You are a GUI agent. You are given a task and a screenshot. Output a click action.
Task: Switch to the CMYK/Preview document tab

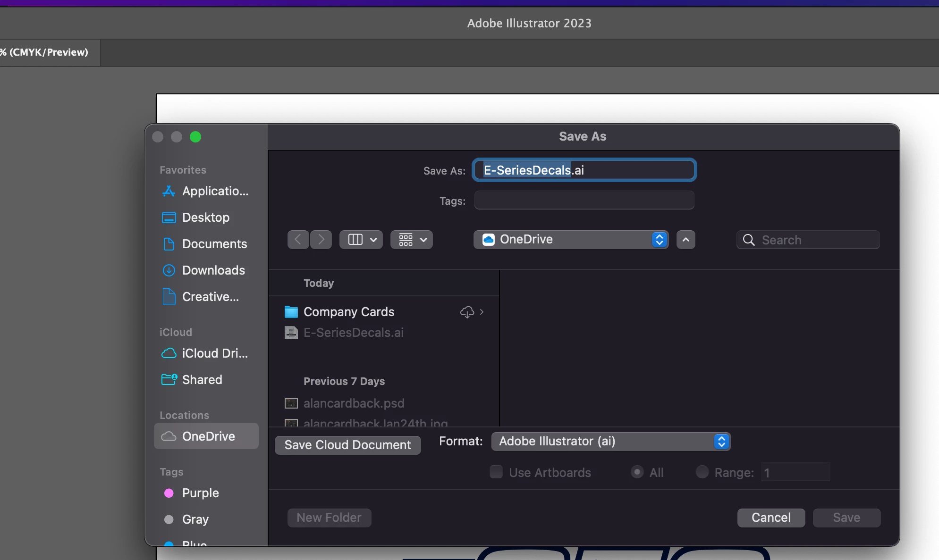click(47, 52)
